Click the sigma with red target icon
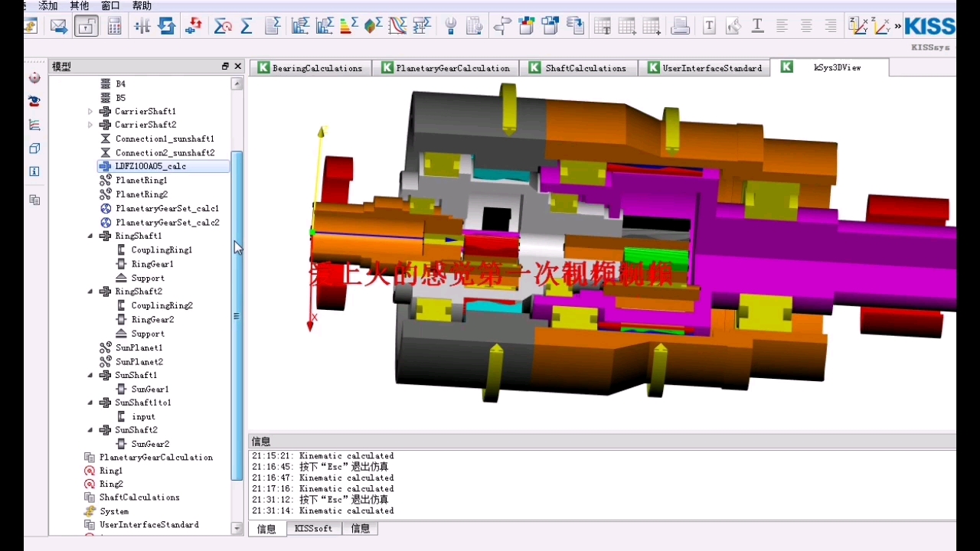980x551 pixels. pyautogui.click(x=223, y=26)
